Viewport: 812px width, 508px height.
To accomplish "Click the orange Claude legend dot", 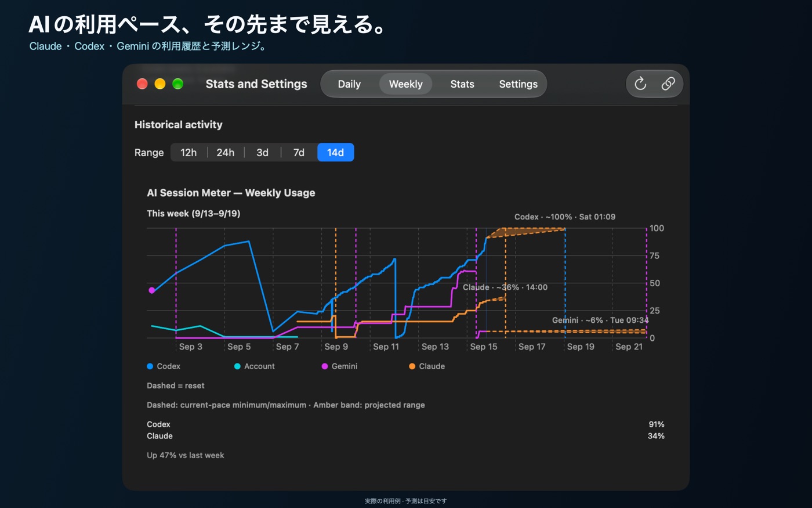I will tap(412, 366).
